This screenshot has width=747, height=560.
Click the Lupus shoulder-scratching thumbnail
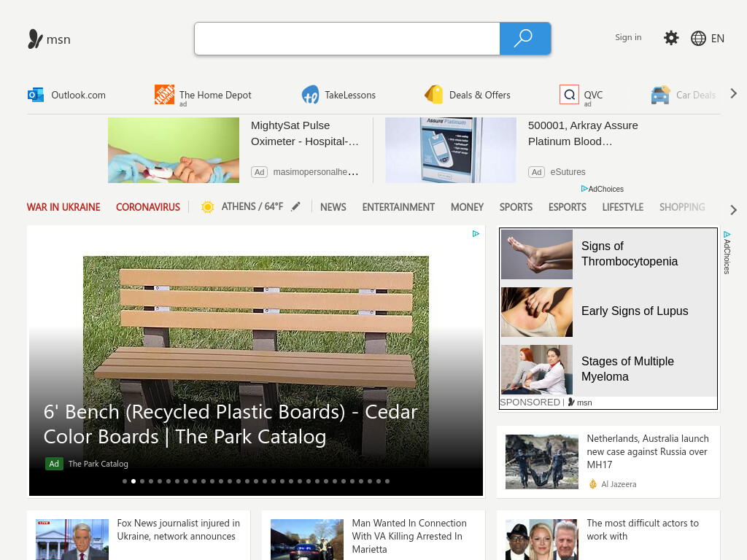pos(536,312)
